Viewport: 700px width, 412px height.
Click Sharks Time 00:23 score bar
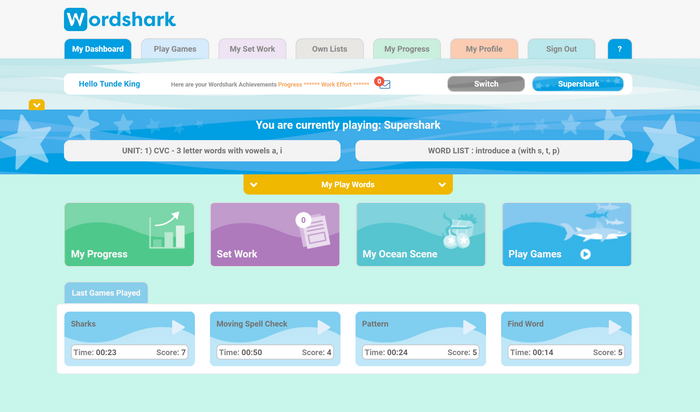pyautogui.click(x=129, y=352)
